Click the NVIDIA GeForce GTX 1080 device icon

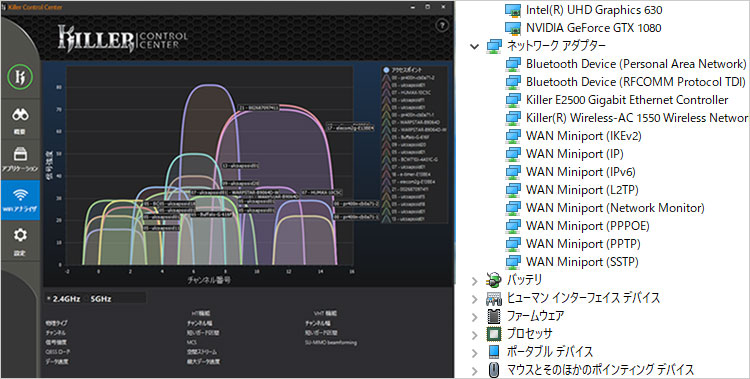[x=513, y=28]
